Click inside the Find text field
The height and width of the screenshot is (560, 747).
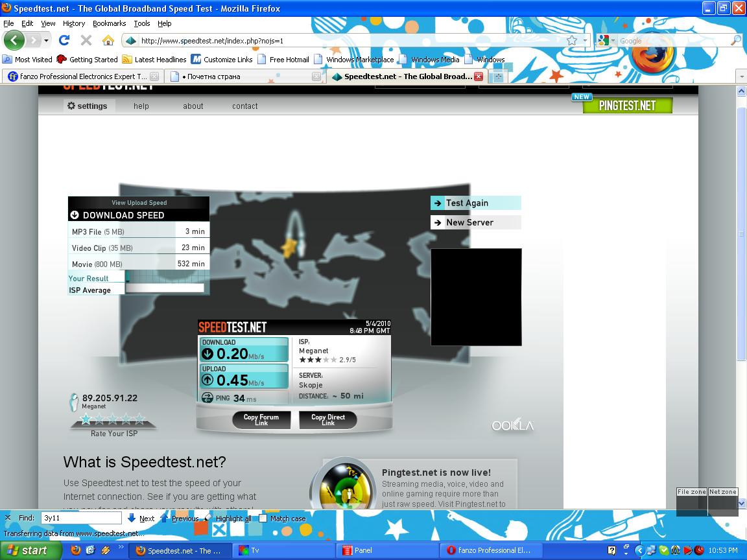point(81,518)
